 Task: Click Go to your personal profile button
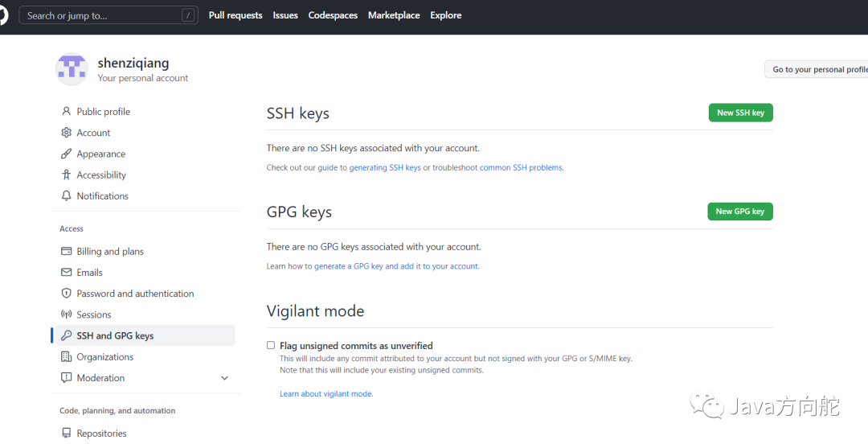817,69
